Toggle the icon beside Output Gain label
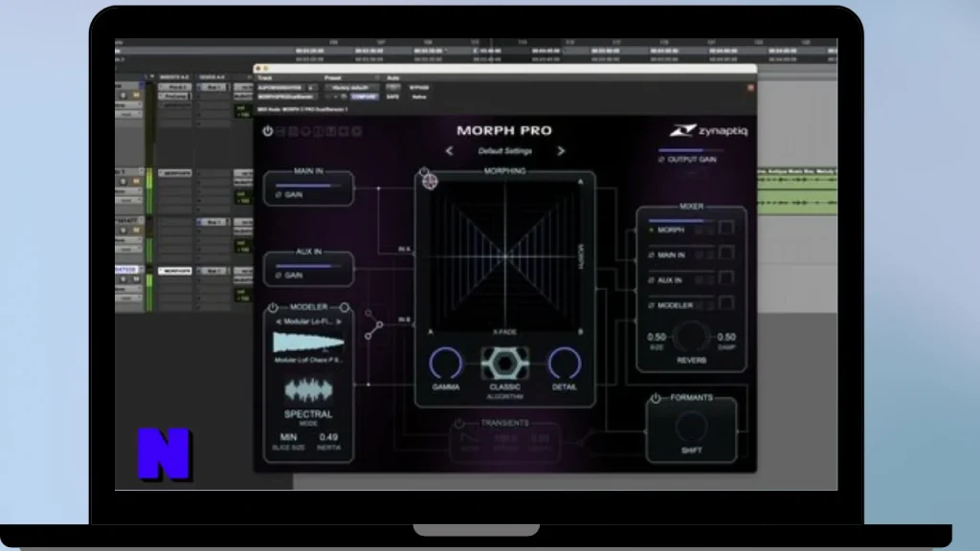Screen dimensions: 980x551 (661, 160)
